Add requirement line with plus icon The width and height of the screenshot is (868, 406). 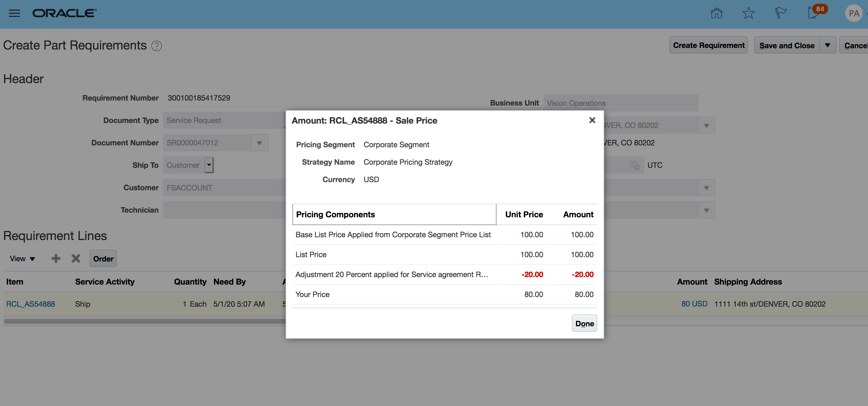tap(56, 259)
